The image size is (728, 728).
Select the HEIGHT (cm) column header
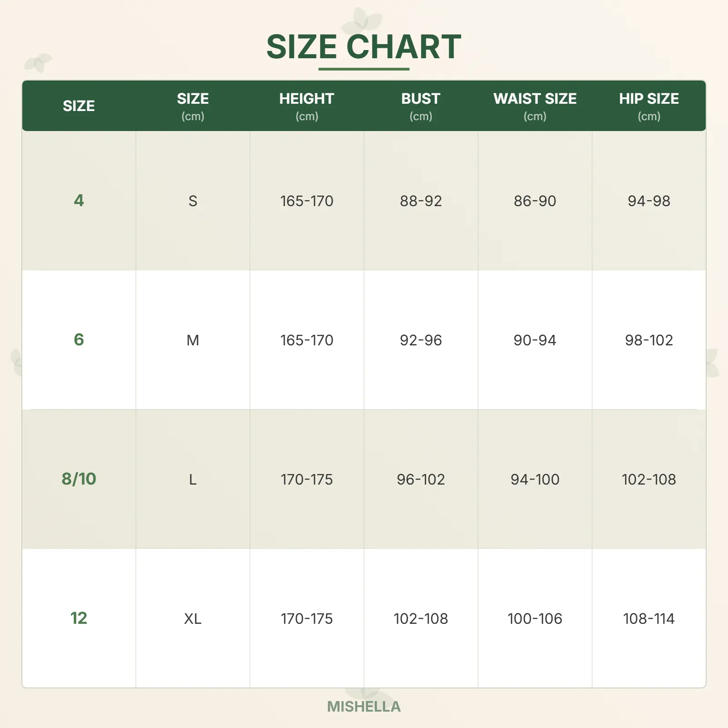click(x=307, y=106)
